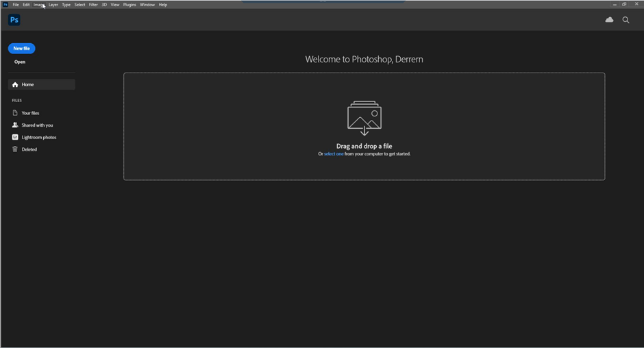The image size is (644, 348).
Task: Open the cloud sync status icon
Action: click(609, 20)
